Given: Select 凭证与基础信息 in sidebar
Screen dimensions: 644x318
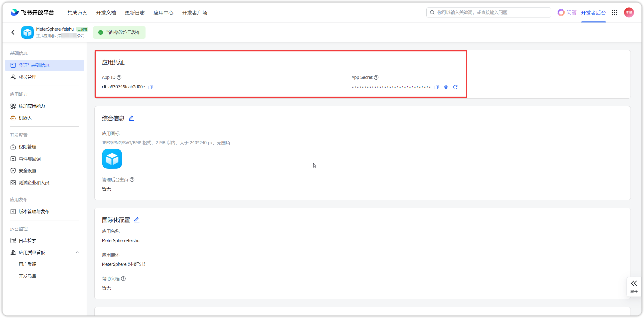Looking at the screenshot, I should [44, 65].
